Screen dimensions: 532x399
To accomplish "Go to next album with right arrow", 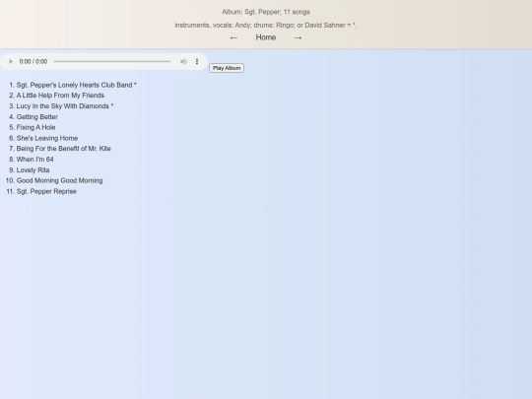I will click(x=298, y=37).
